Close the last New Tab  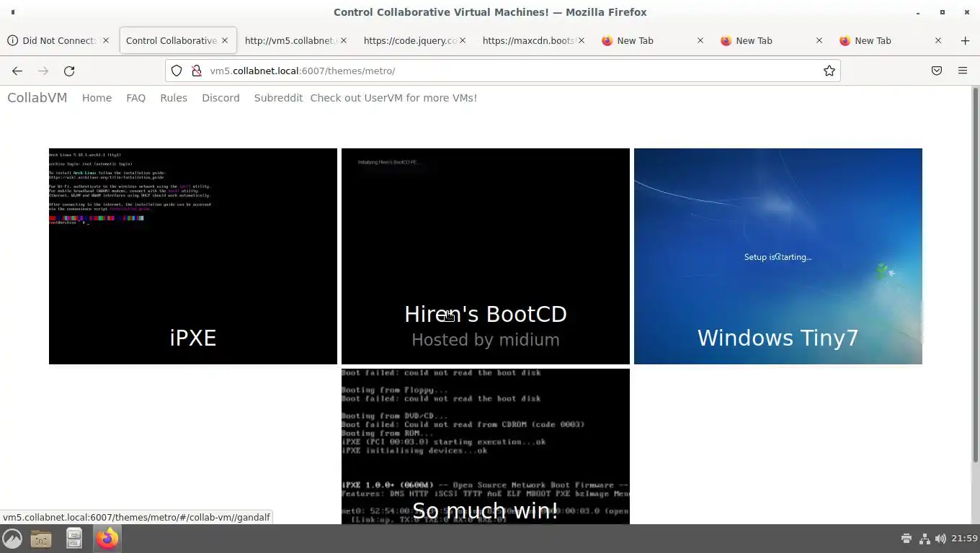(x=938, y=40)
